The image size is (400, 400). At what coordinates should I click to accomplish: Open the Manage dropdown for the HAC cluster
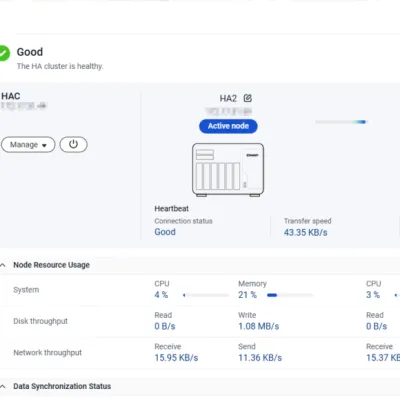coord(28,145)
